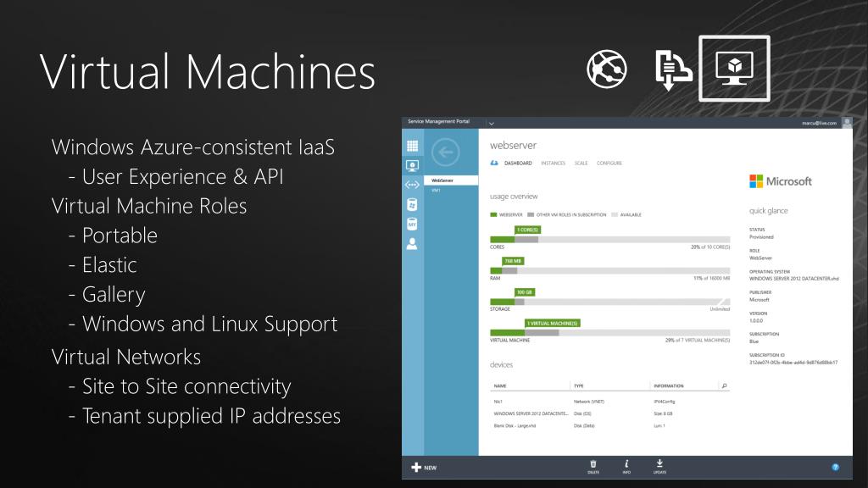The width and height of the screenshot is (868, 488).
Task: Click the NEW plus button
Action: pyautogui.click(x=424, y=468)
